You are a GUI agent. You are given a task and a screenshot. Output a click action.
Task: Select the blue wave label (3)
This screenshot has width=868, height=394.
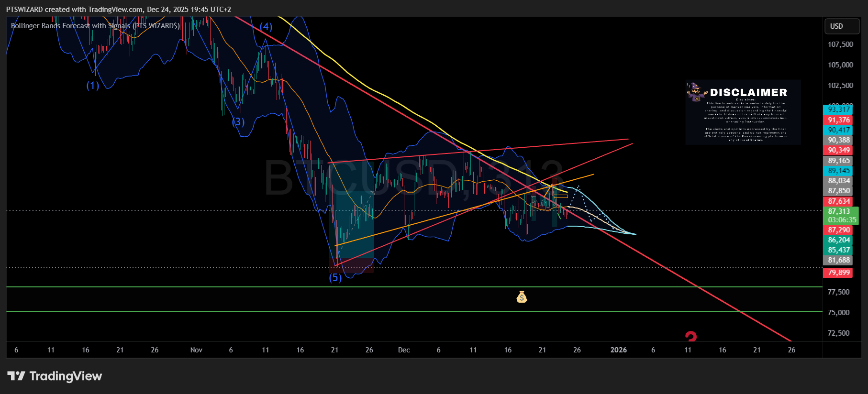tap(238, 121)
